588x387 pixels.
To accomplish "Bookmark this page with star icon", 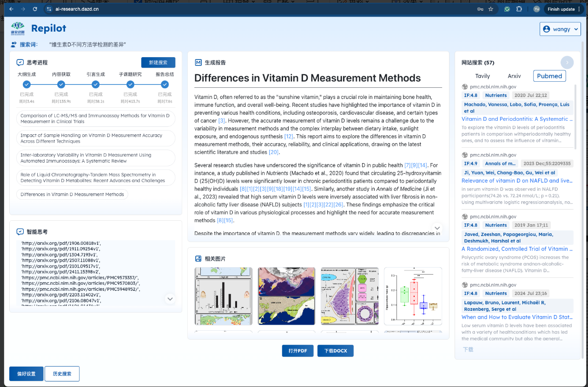I will (490, 9).
